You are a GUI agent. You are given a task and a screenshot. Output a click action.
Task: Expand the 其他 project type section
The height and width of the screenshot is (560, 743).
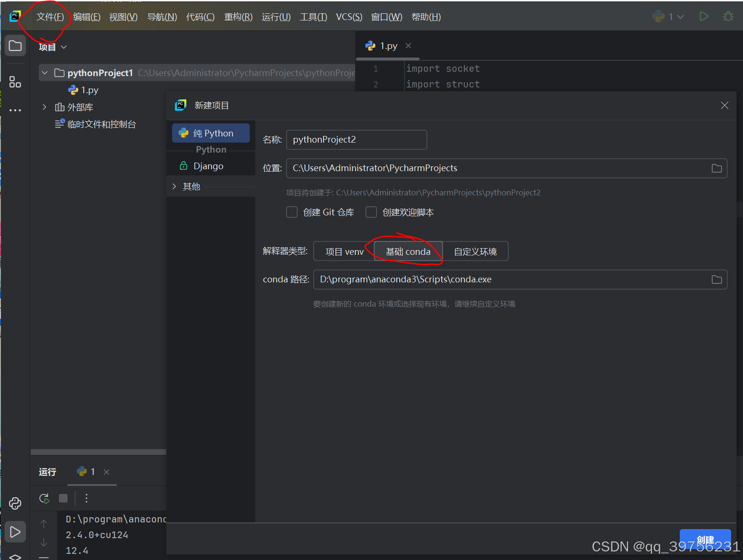pos(175,186)
